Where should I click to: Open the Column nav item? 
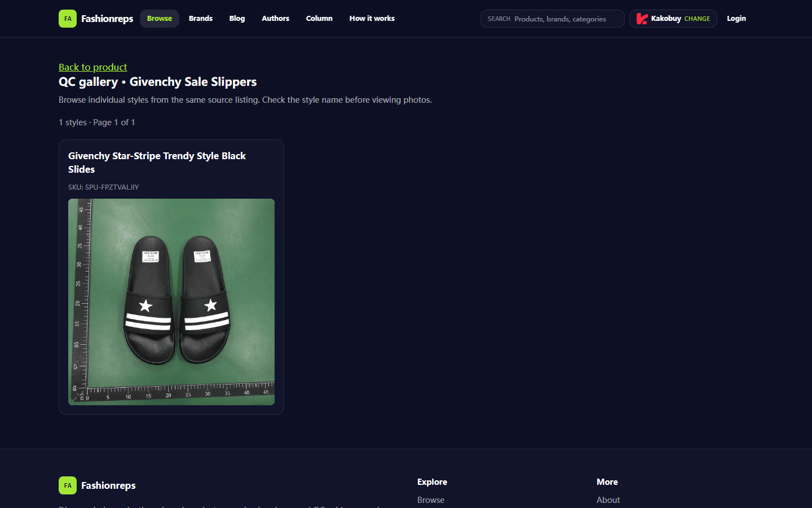[319, 19]
